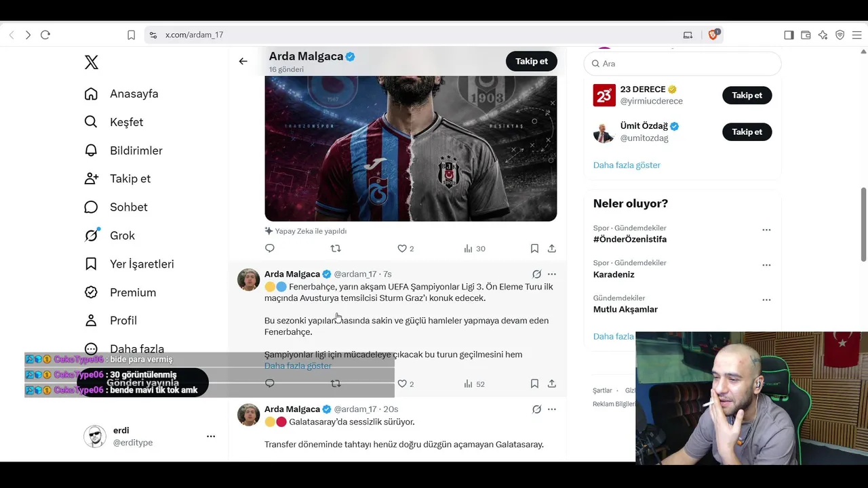Go to Anasayfa home page
Image resolution: width=868 pixels, height=488 pixels.
(x=121, y=94)
